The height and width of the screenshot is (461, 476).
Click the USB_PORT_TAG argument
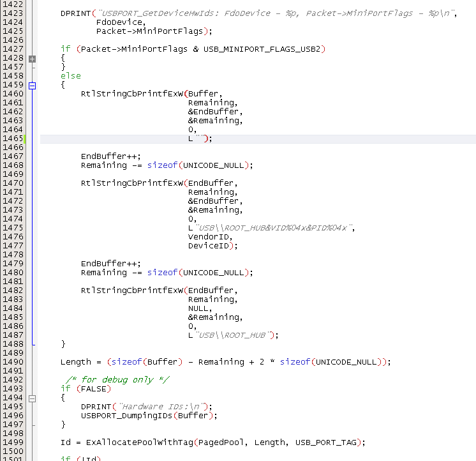click(x=325, y=442)
